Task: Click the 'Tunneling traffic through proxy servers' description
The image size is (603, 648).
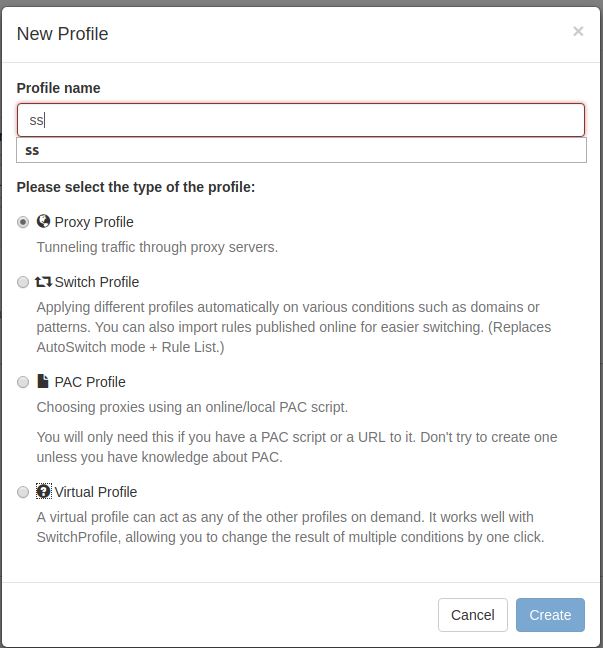Action: [x=157, y=247]
